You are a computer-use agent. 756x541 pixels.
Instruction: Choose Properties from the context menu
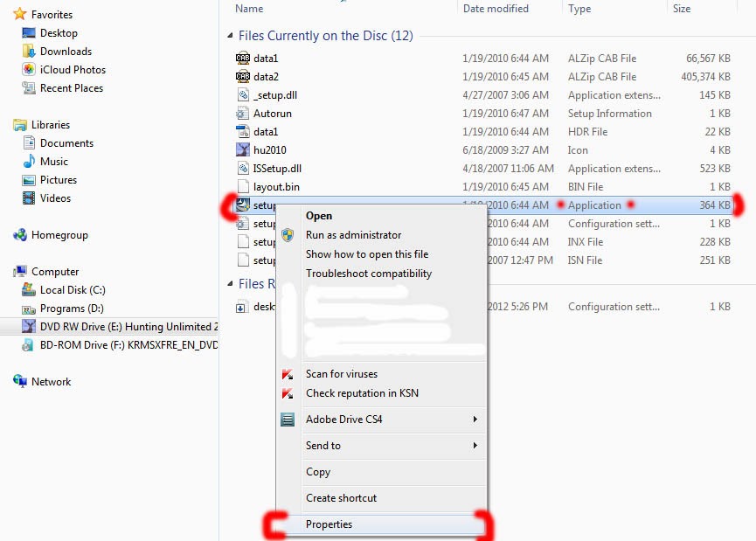pos(329,524)
